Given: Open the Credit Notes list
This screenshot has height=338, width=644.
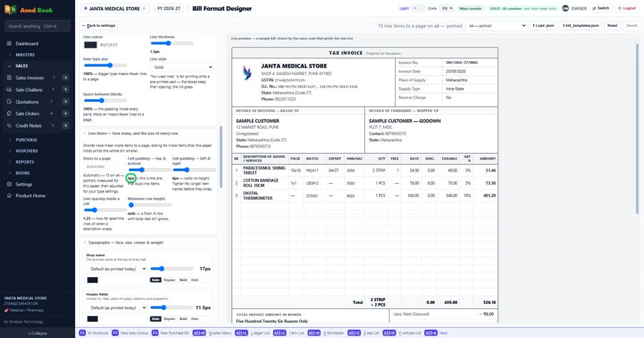Looking at the screenshot, I should click(29, 125).
